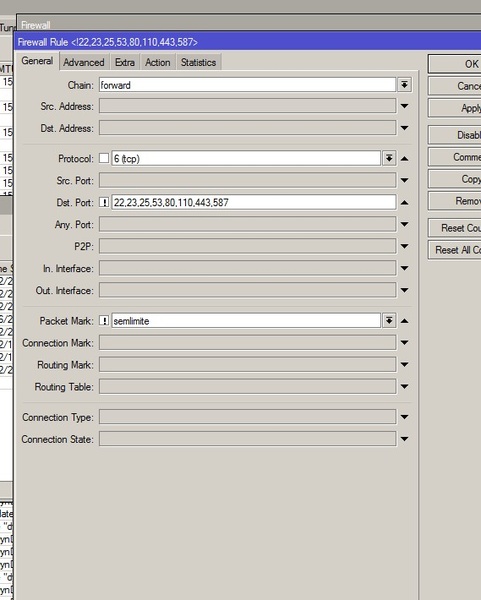Open the Chain dropdown list
Viewport: 481px width, 600px height.
(404, 85)
